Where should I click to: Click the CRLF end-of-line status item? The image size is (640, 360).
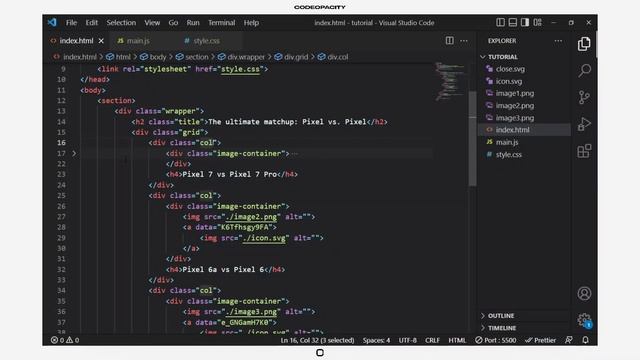(x=432, y=340)
